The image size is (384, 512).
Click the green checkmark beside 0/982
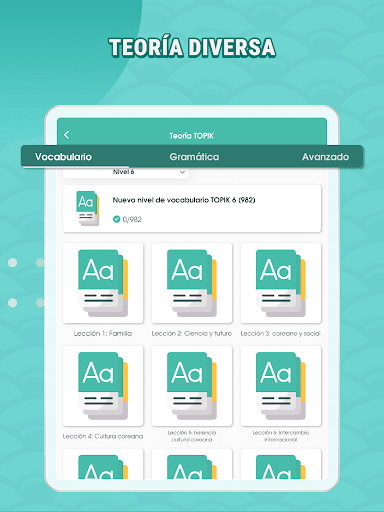tap(116, 219)
